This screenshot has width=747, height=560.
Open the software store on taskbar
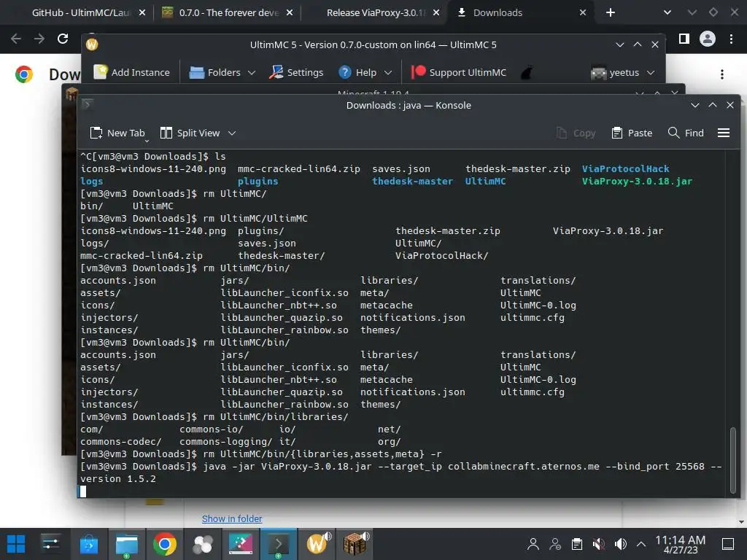point(88,544)
